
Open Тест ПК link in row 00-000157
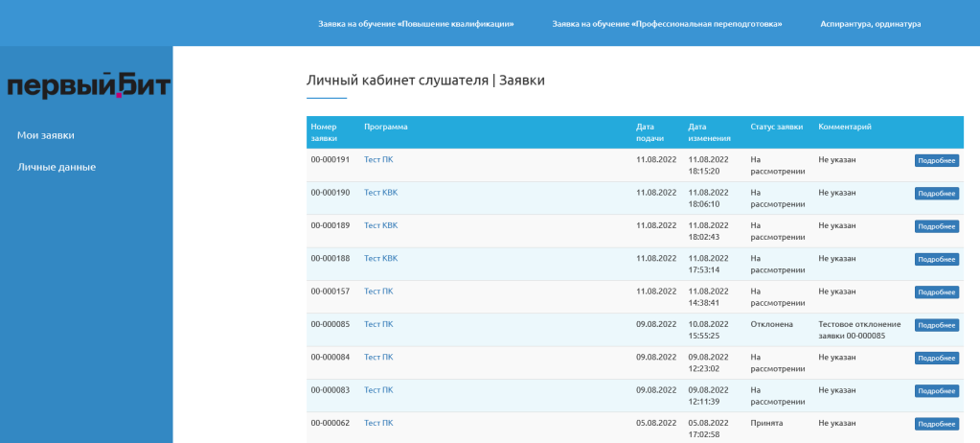(x=378, y=291)
